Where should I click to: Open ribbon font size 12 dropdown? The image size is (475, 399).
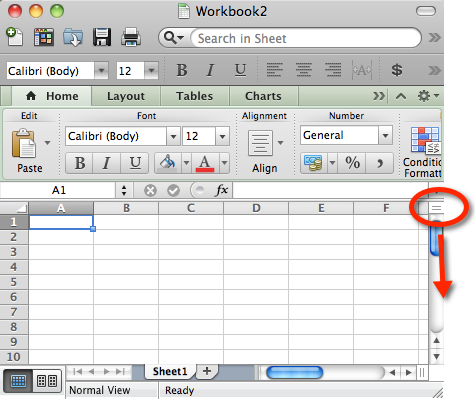222,136
